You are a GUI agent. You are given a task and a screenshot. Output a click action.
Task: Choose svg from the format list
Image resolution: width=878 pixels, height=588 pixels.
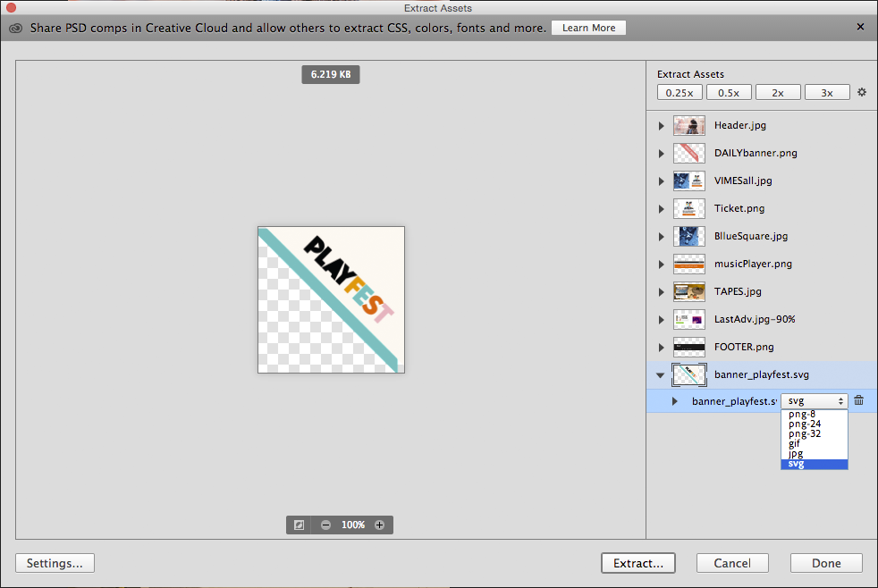tap(815, 464)
